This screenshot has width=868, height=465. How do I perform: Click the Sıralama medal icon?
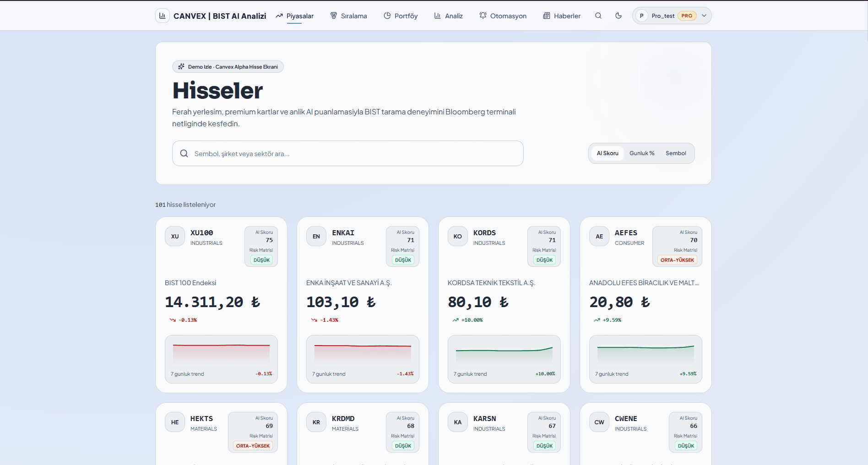pyautogui.click(x=334, y=16)
